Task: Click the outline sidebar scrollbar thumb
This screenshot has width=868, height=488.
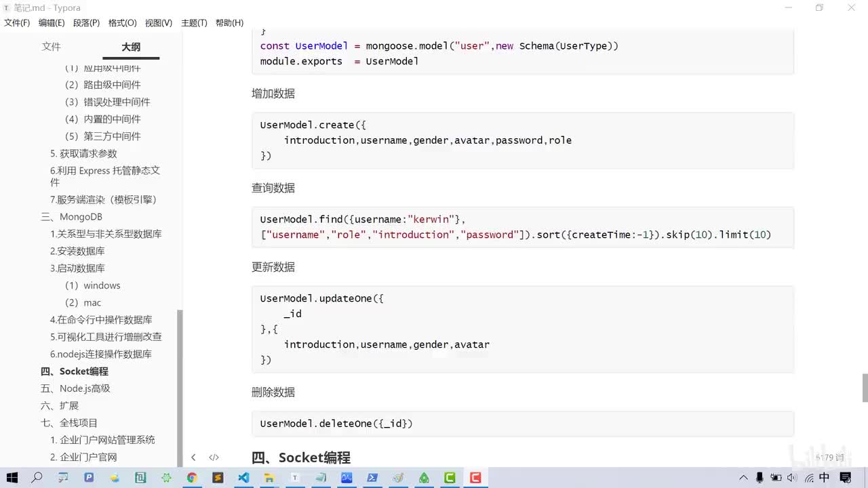Action: point(180,388)
